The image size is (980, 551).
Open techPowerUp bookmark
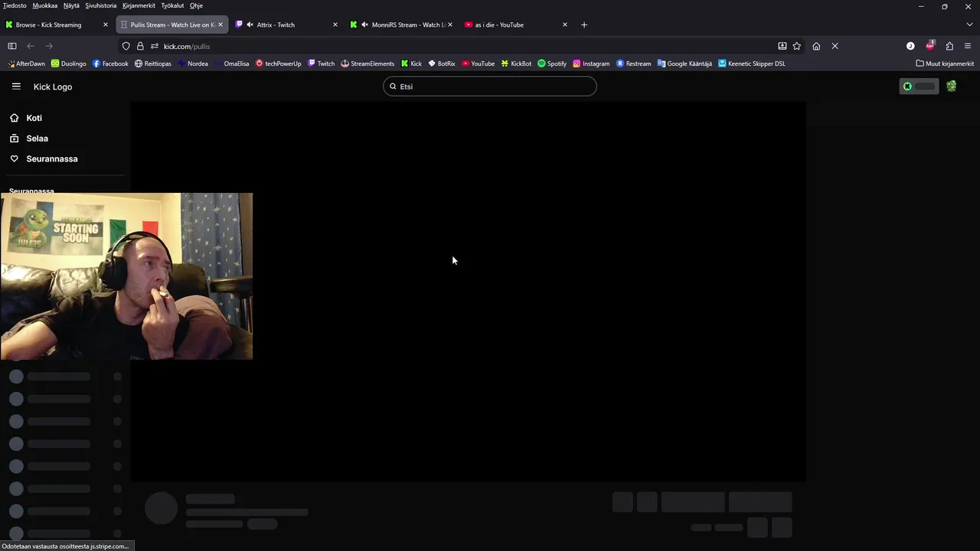[279, 64]
